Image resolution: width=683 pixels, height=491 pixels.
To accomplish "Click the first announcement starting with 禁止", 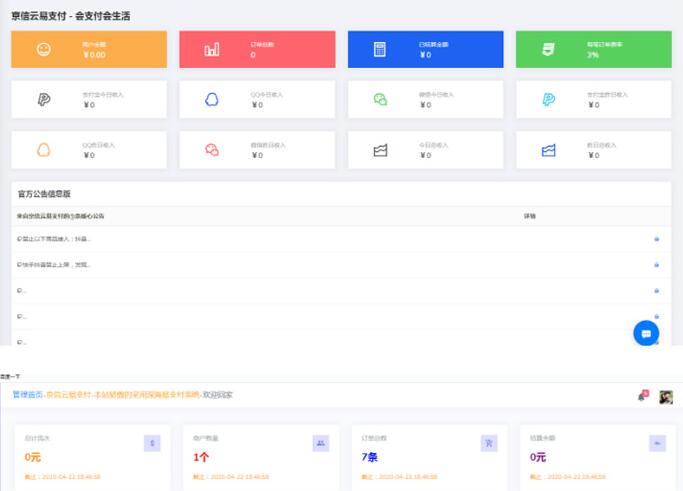I will click(55, 239).
